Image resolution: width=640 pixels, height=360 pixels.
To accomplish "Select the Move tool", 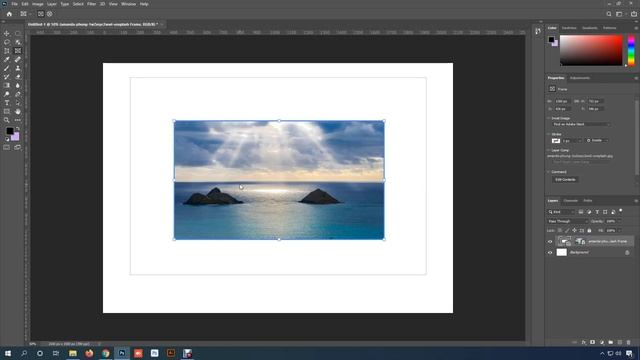I will coord(7,33).
